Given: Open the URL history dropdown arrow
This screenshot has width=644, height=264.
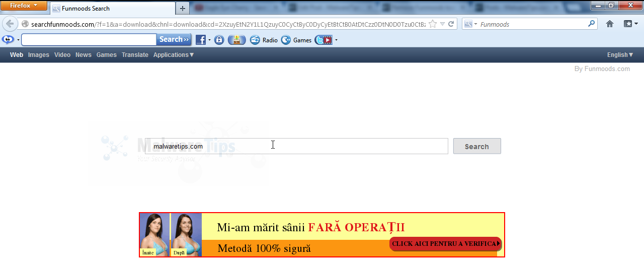Looking at the screenshot, I should click(442, 24).
